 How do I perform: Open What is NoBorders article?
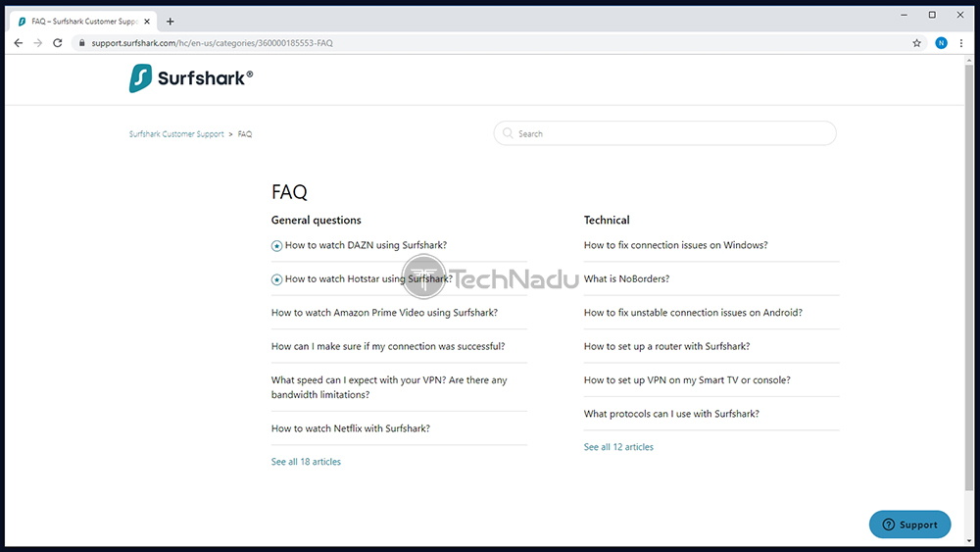[x=626, y=278]
